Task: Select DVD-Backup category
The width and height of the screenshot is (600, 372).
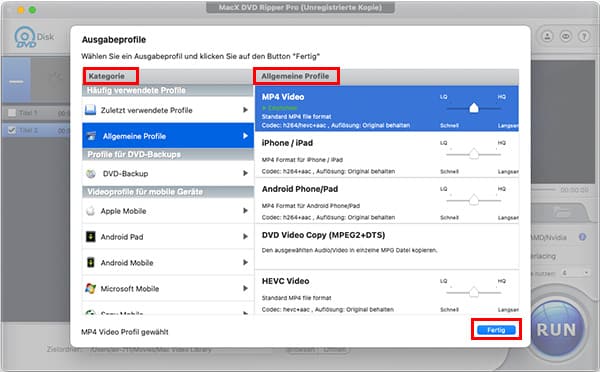Action: (168, 173)
